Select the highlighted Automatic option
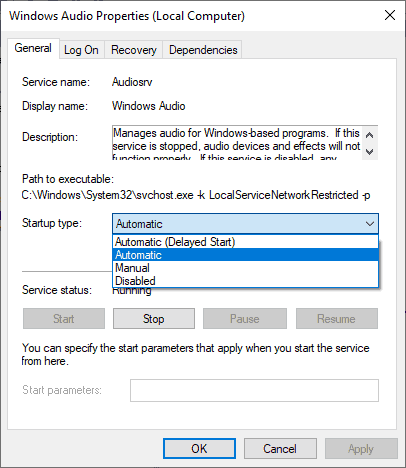Screen dimensions: 406x468 pos(245,255)
